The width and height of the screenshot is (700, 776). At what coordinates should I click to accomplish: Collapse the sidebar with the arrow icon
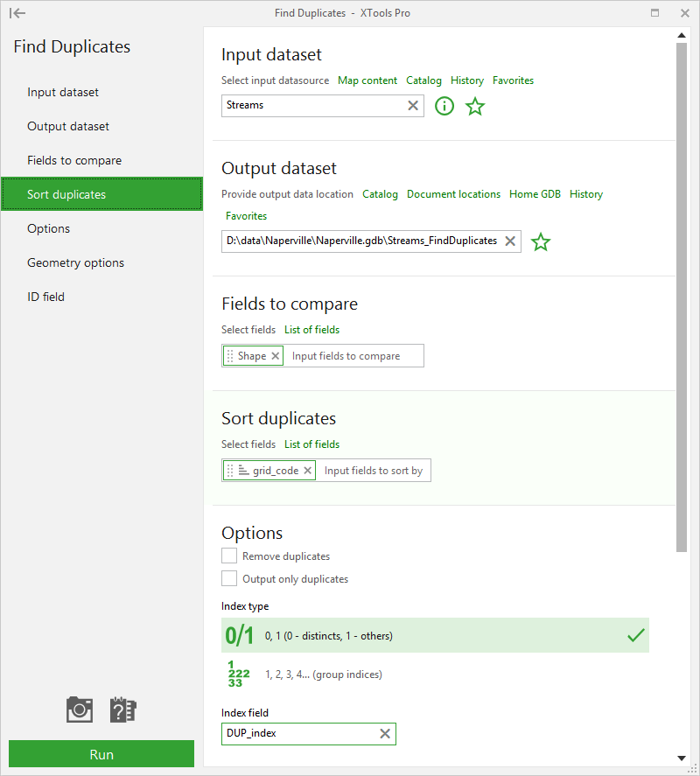pyautogui.click(x=17, y=13)
